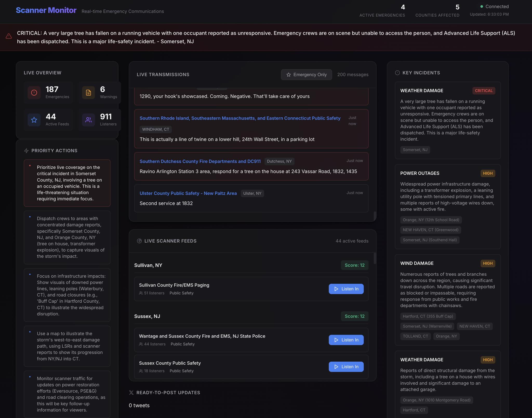Click the scanner feeds list scrollbar

coord(375,258)
